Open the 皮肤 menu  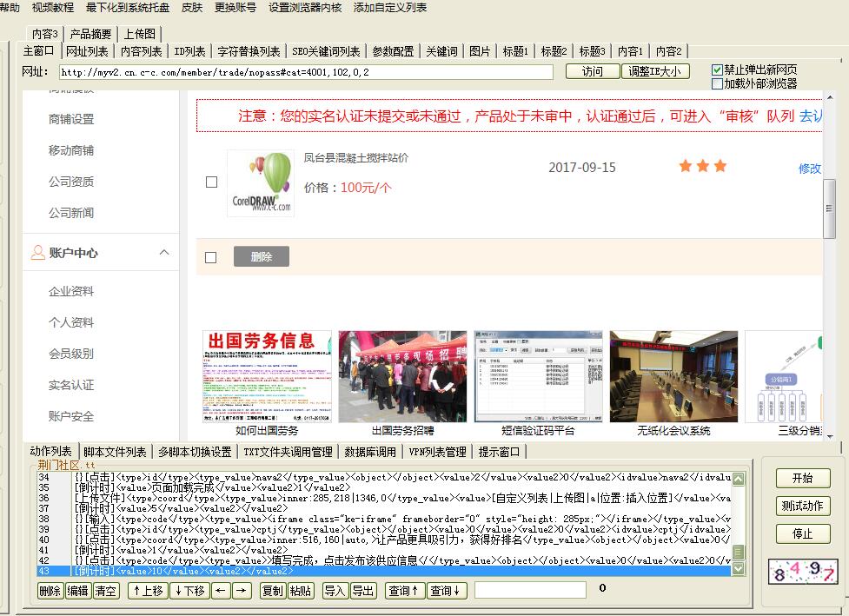pos(192,8)
